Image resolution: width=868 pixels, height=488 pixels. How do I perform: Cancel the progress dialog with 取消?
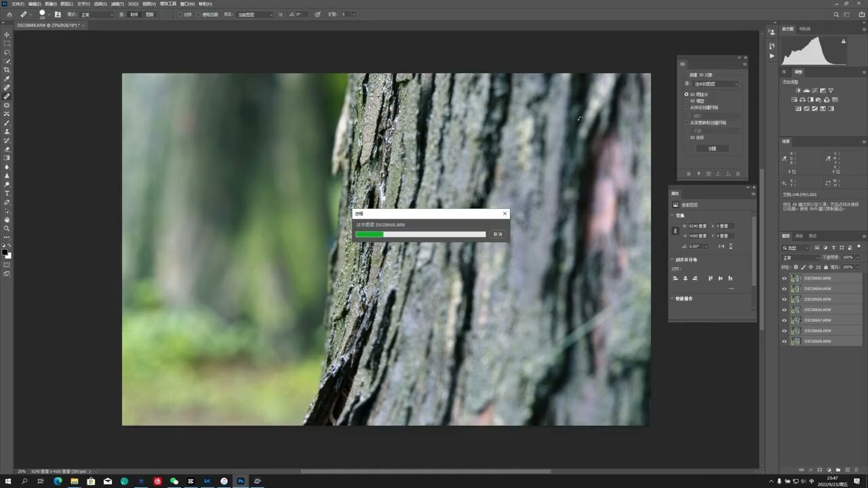pos(498,235)
